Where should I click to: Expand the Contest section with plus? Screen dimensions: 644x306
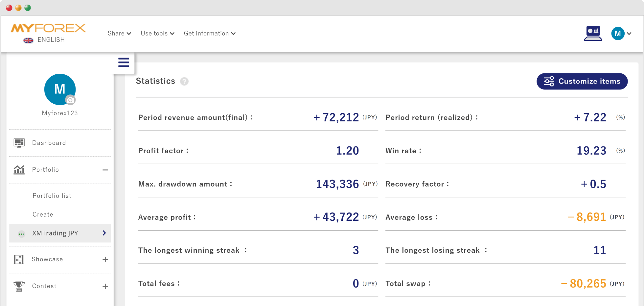pos(105,287)
